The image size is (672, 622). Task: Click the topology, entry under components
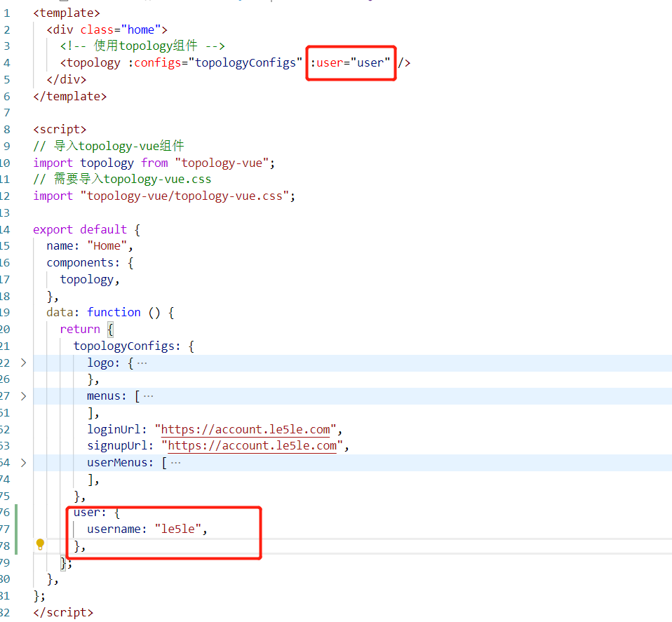(x=90, y=279)
